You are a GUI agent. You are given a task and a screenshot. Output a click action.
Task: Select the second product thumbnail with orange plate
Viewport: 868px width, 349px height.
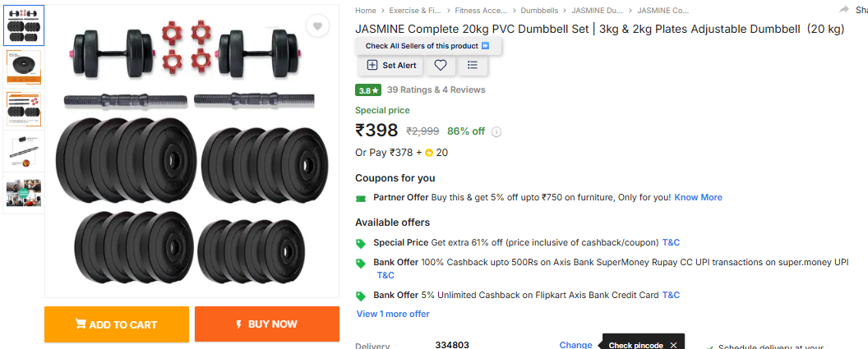click(x=24, y=67)
